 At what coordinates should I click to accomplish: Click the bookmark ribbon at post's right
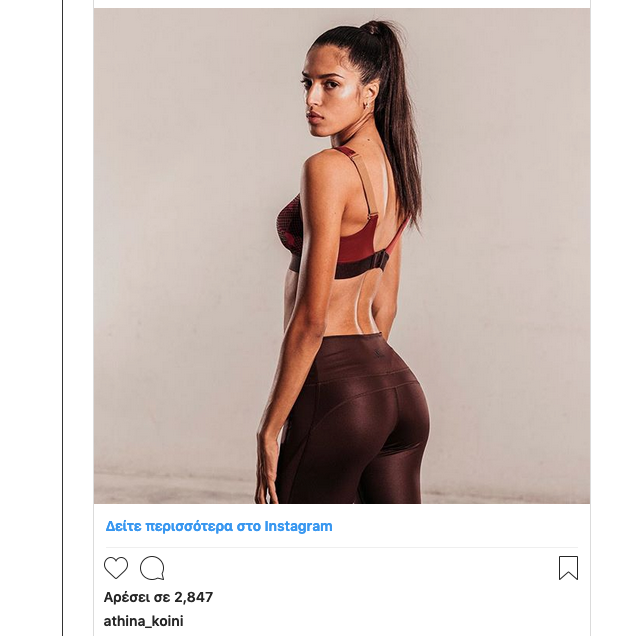tap(568, 568)
